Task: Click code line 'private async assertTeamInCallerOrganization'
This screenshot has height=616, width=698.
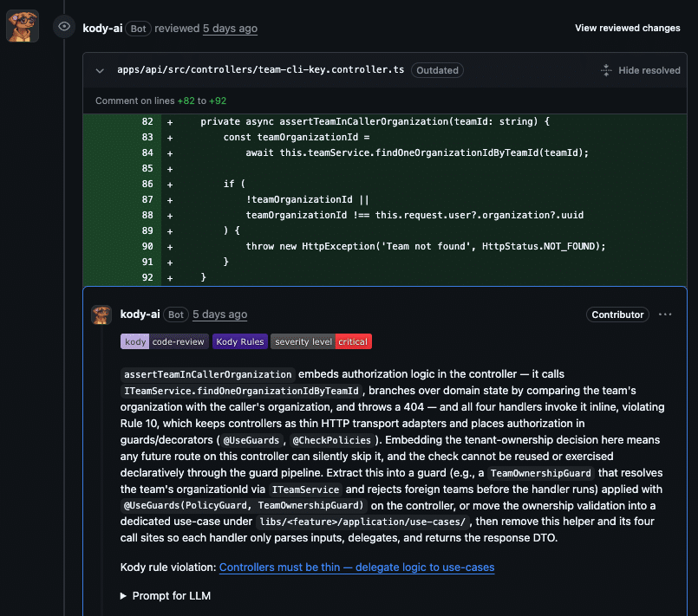Action: click(375, 121)
